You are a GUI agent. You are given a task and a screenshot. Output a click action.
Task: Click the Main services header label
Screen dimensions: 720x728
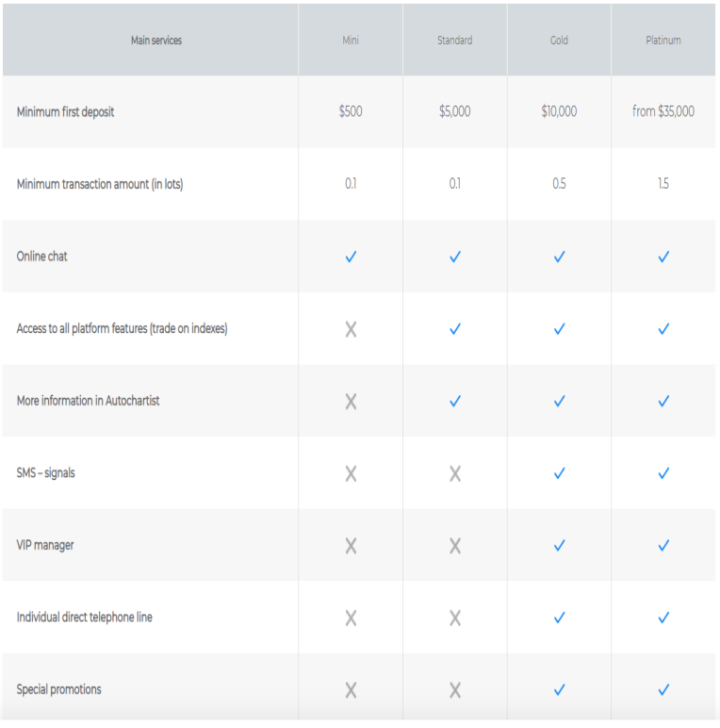156,41
